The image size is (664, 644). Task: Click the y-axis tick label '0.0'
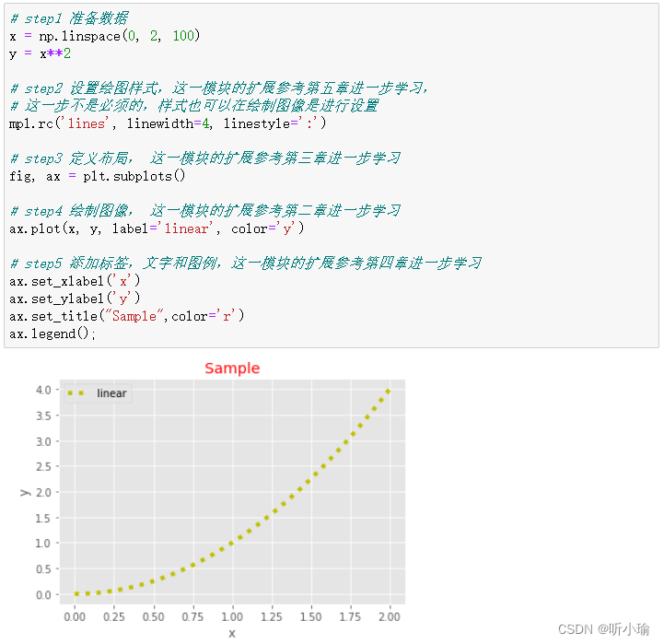[x=43, y=595]
